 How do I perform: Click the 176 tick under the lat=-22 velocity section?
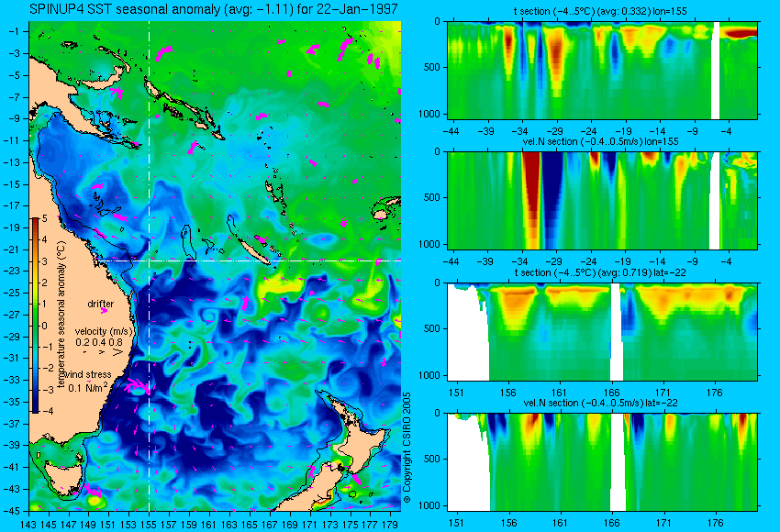pyautogui.click(x=715, y=523)
